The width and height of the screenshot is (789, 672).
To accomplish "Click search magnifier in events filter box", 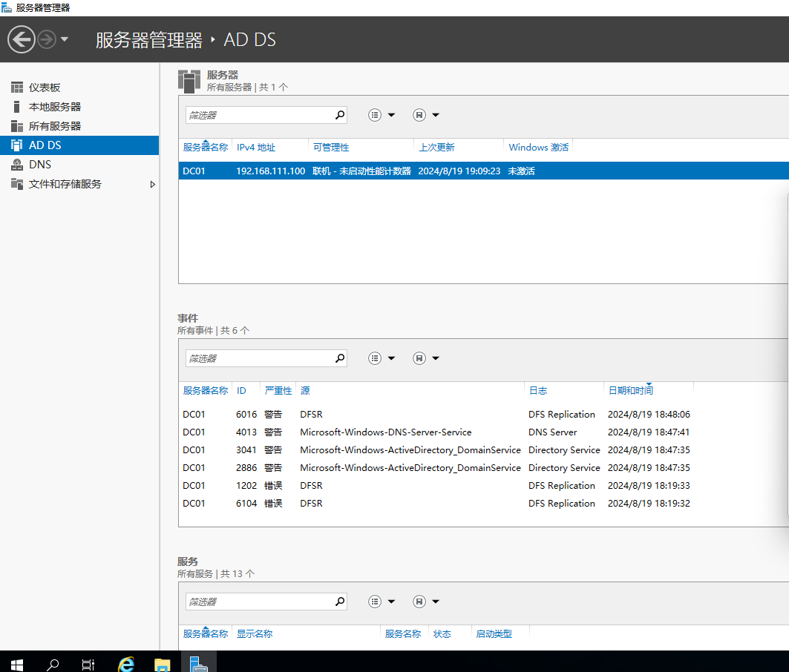I will (x=340, y=358).
